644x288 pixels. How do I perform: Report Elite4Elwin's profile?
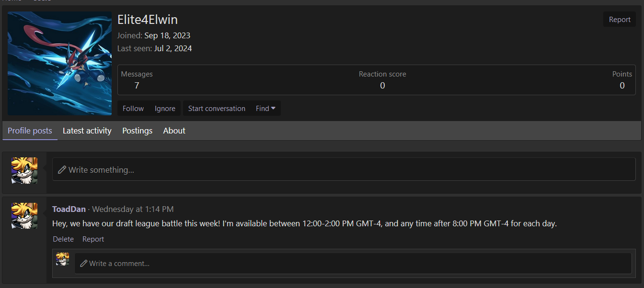619,19
